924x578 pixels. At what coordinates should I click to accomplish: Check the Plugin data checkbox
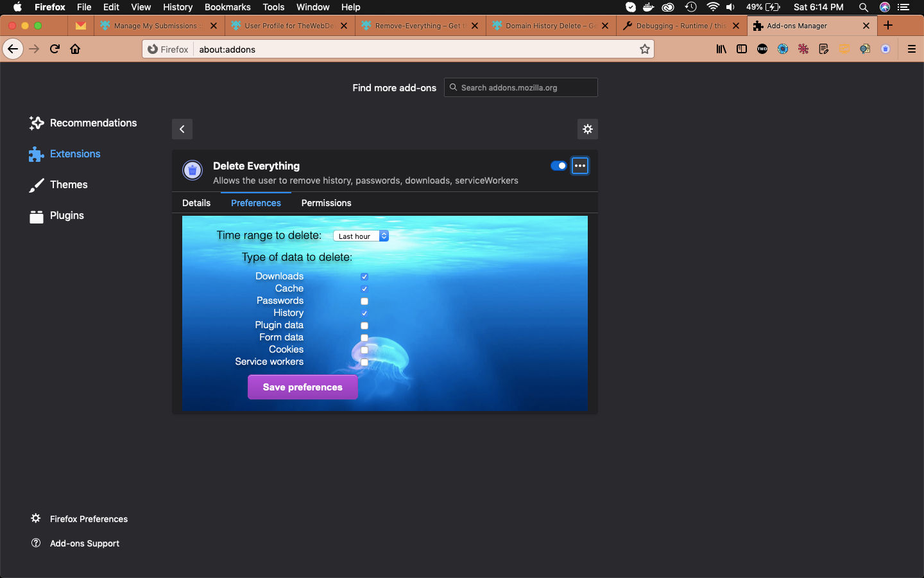click(364, 326)
